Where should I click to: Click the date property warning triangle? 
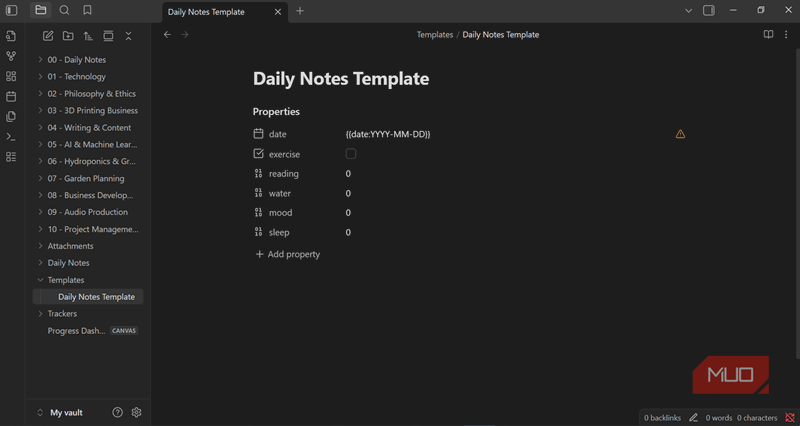pyautogui.click(x=680, y=134)
